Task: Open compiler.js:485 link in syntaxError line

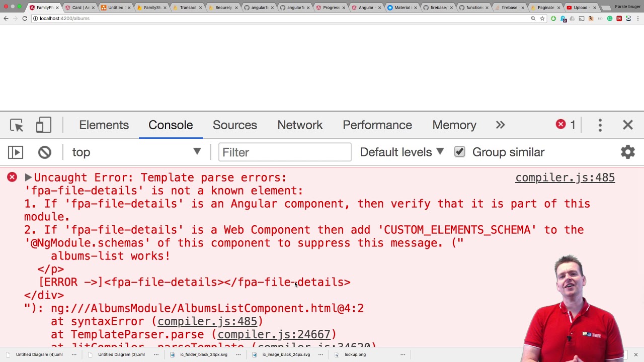Action: (207, 321)
